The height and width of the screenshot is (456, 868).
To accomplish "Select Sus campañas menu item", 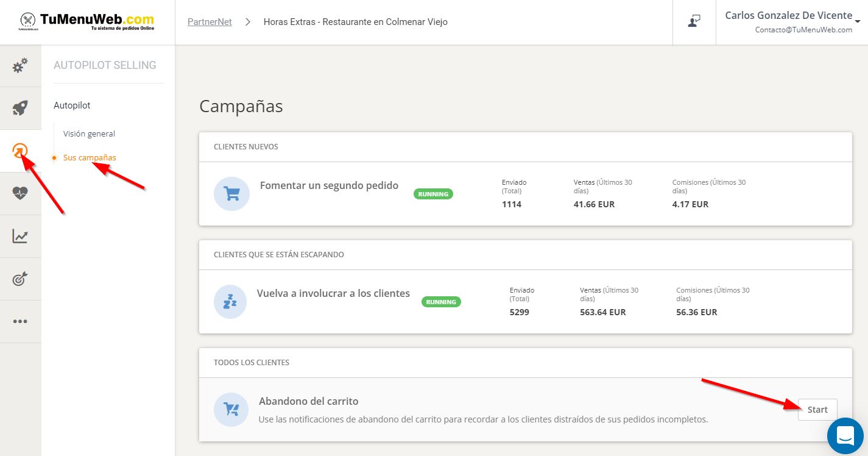I will tap(90, 157).
